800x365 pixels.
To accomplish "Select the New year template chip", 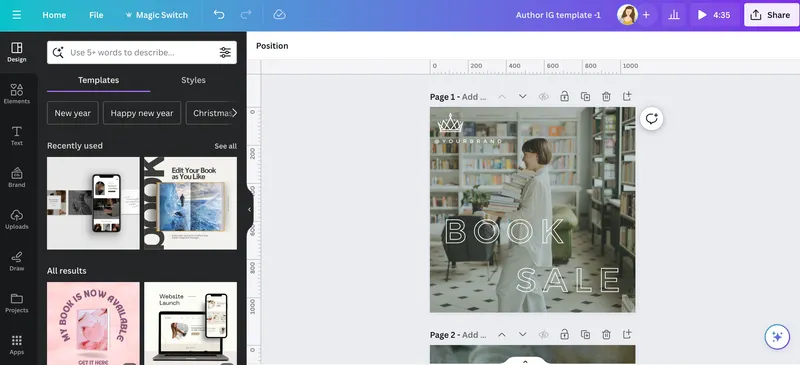I will point(72,113).
